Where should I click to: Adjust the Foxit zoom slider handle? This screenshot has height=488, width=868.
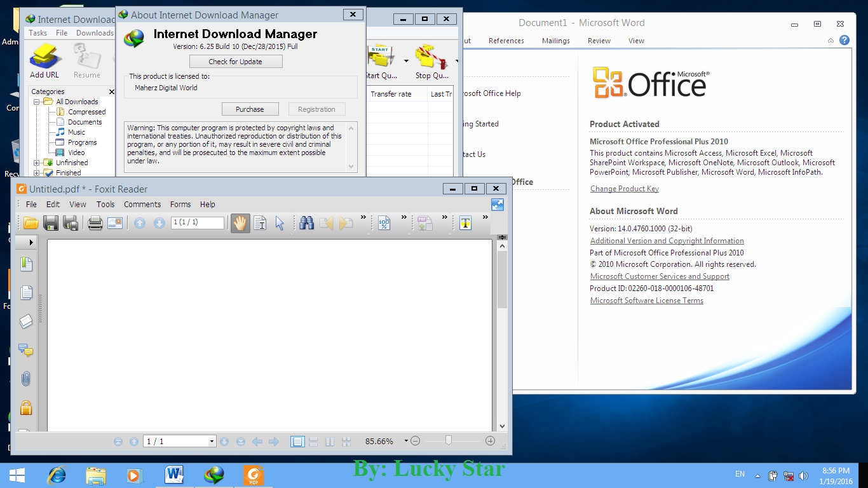449,440
